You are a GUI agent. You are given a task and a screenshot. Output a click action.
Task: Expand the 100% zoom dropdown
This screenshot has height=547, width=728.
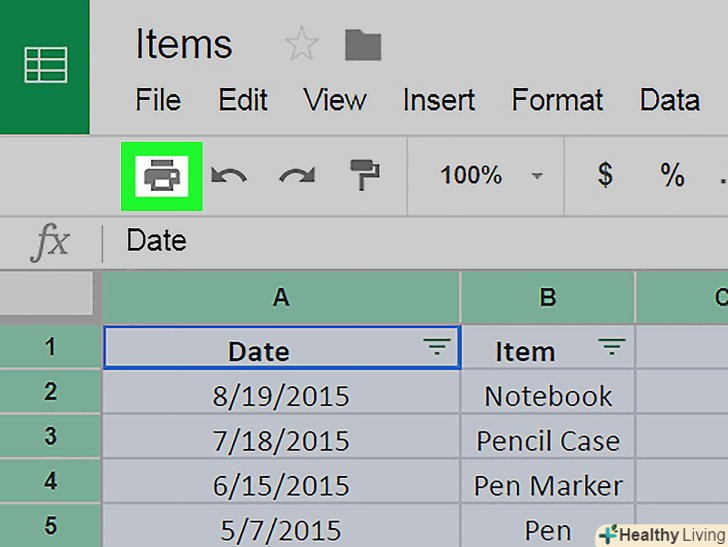537,177
